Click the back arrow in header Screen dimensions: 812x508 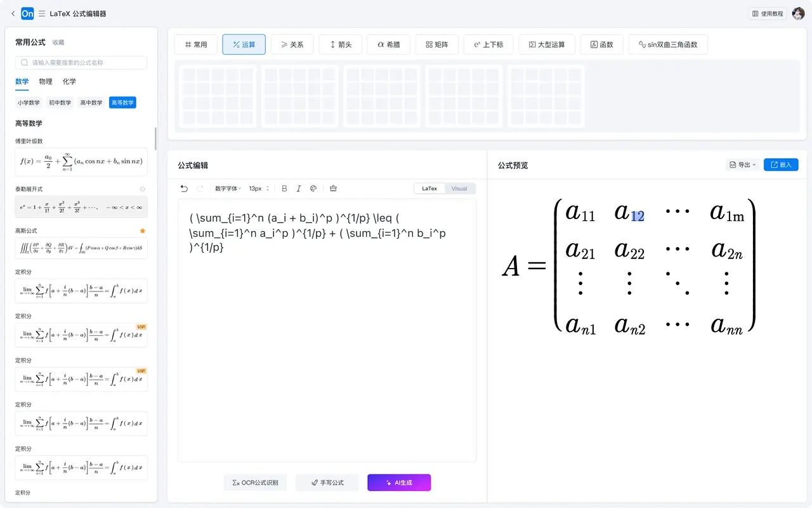13,13
